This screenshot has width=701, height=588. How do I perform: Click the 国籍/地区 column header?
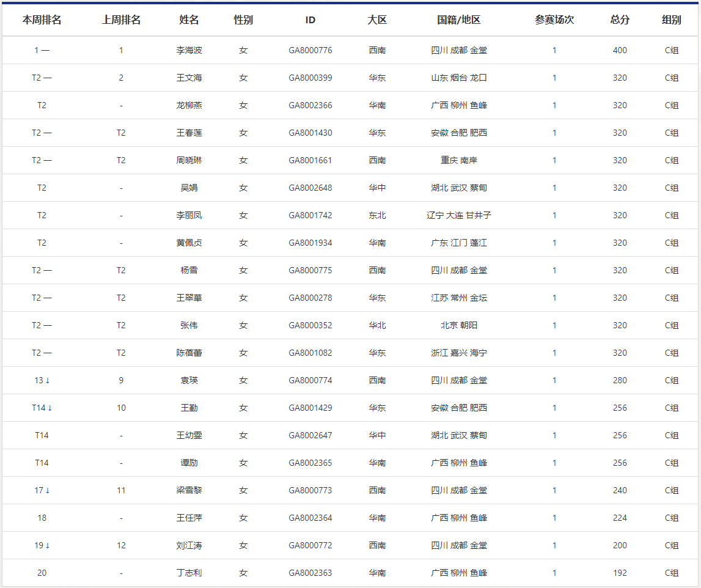[x=459, y=20]
